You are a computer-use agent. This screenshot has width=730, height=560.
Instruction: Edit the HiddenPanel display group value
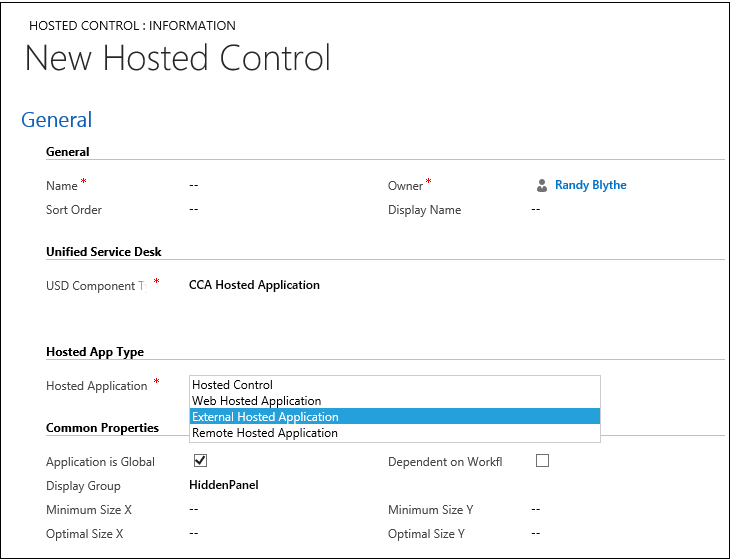[x=223, y=485]
